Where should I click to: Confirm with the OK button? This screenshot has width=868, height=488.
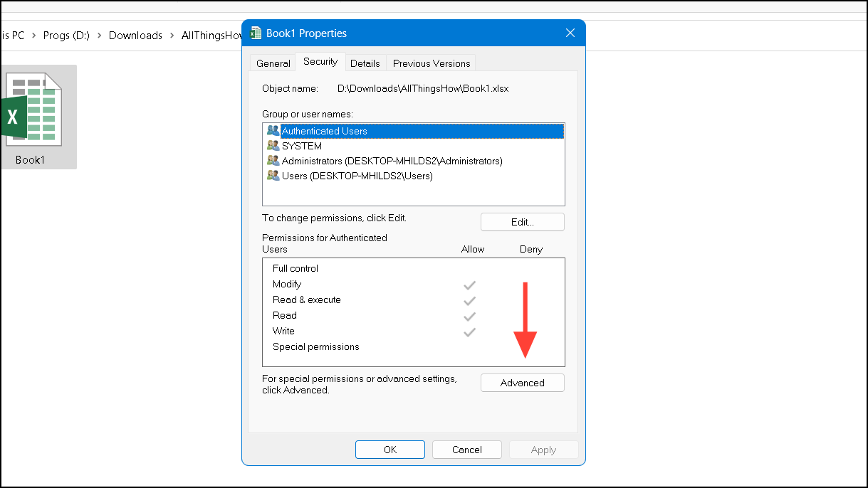pyautogui.click(x=389, y=449)
